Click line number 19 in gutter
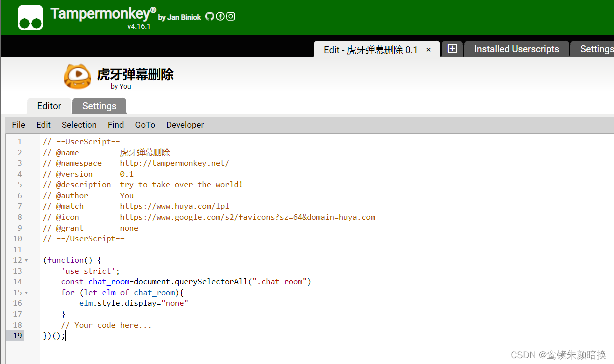The height and width of the screenshot is (364, 614). coord(17,336)
